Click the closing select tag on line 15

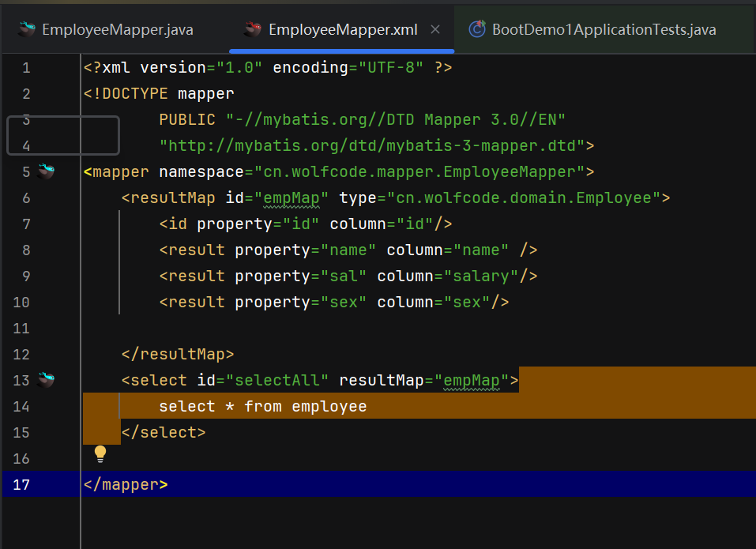(164, 432)
